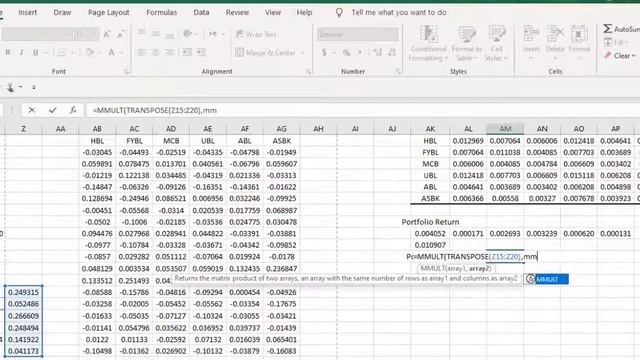Switch to the View tab
The width and height of the screenshot is (640, 360).
(x=273, y=12)
